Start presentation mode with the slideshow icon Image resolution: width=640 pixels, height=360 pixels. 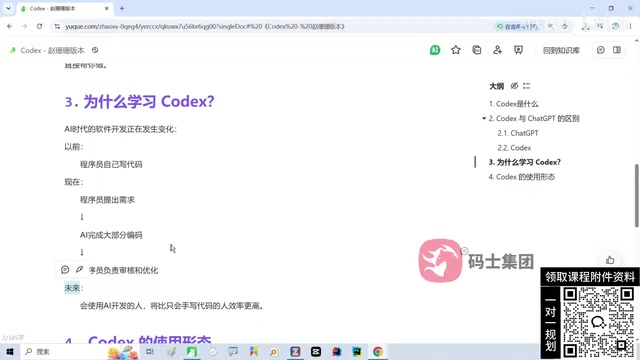pyautogui.click(x=518, y=50)
